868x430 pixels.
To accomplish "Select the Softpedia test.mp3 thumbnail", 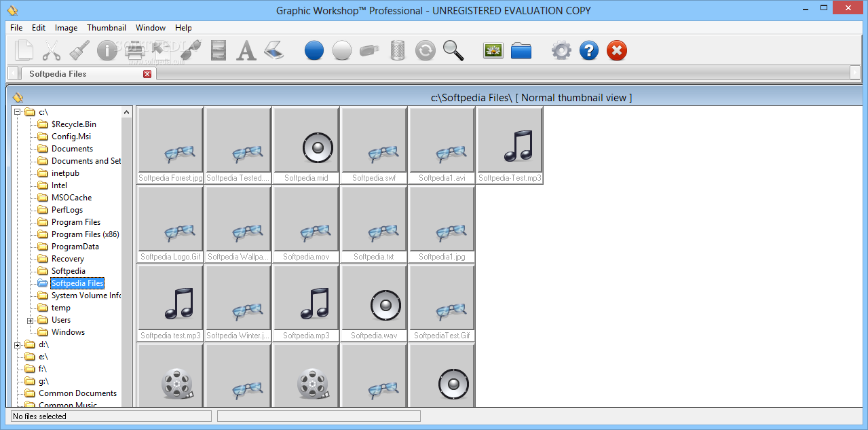I will click(x=170, y=303).
